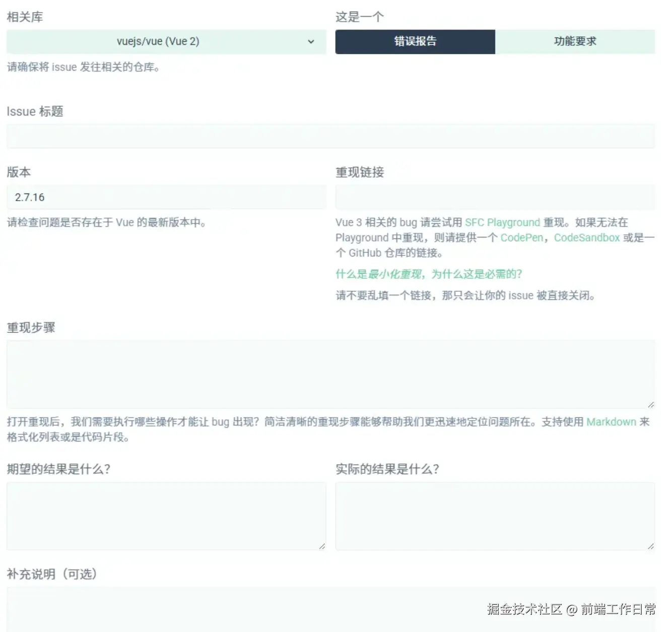Click the 版本 field showing 2.7.16
The height and width of the screenshot is (632, 672).
[166, 197]
